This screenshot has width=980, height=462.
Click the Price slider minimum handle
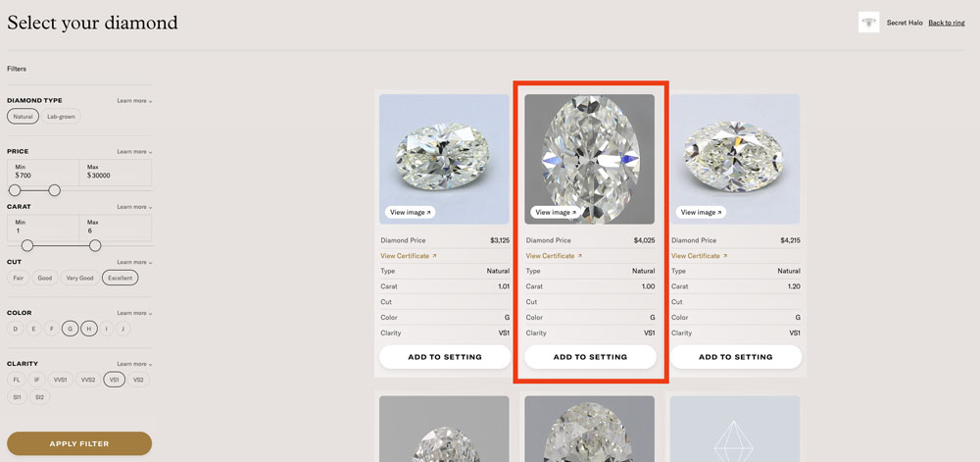coord(15,190)
